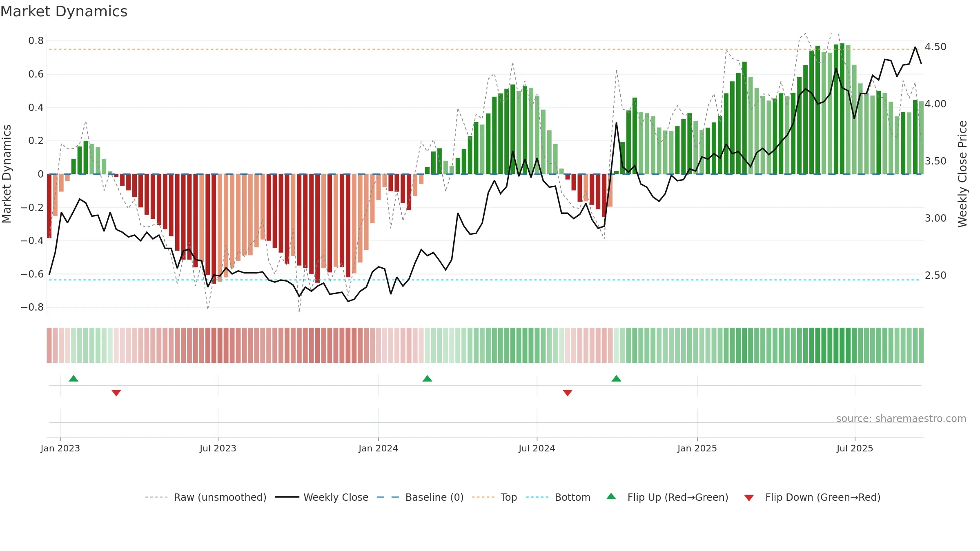Click the source: sharemaestro.com text
Image resolution: width=980 pixels, height=551 pixels.
pyautogui.click(x=901, y=418)
